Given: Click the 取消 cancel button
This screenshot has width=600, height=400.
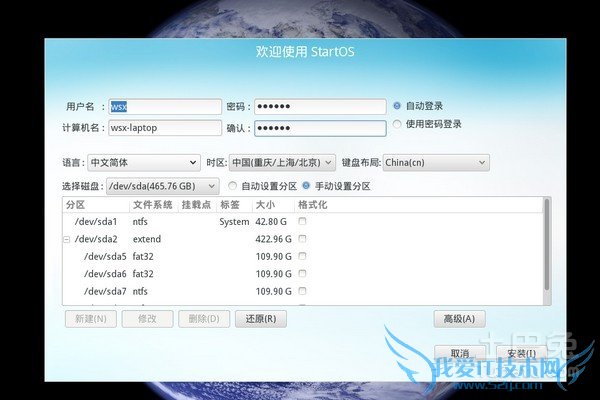Looking at the screenshot, I should [x=460, y=353].
